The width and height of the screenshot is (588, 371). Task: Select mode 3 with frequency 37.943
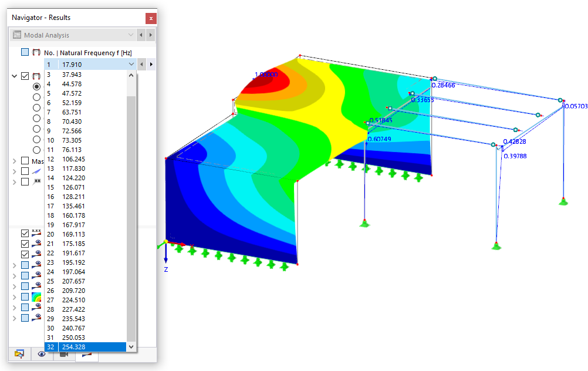pos(86,75)
